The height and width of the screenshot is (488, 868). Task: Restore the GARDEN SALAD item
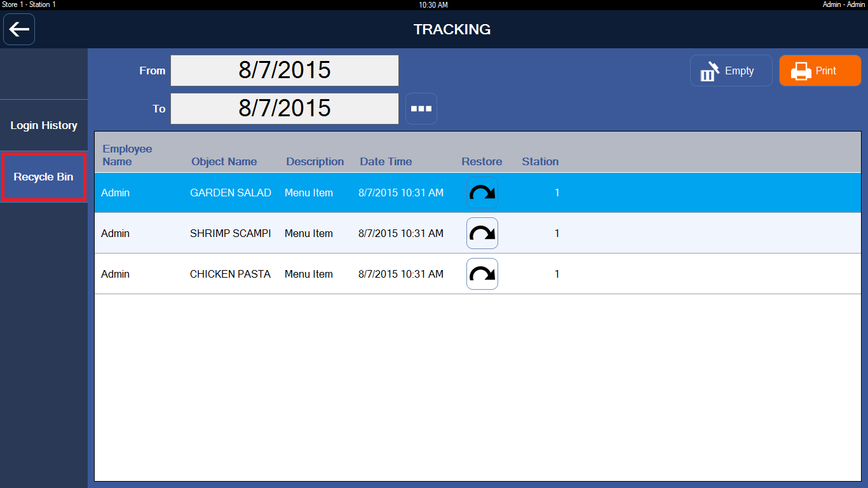482,193
